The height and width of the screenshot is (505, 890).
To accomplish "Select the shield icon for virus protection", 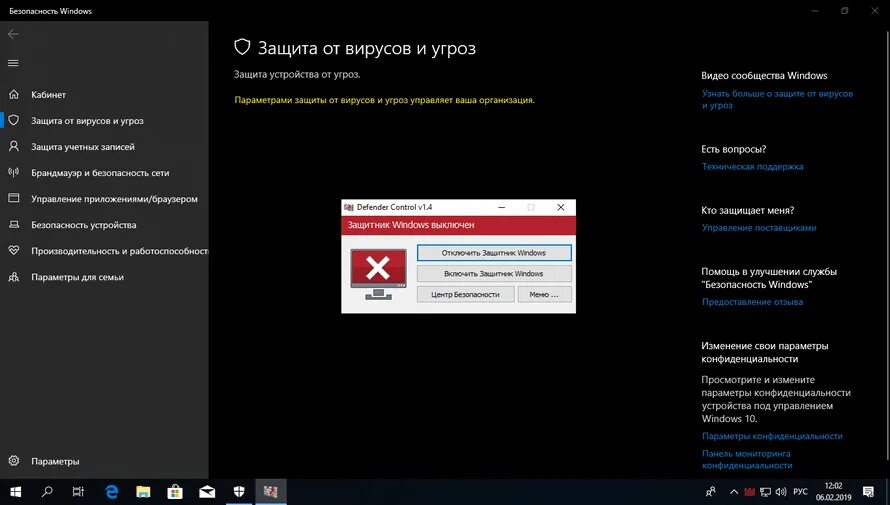I will (x=14, y=120).
